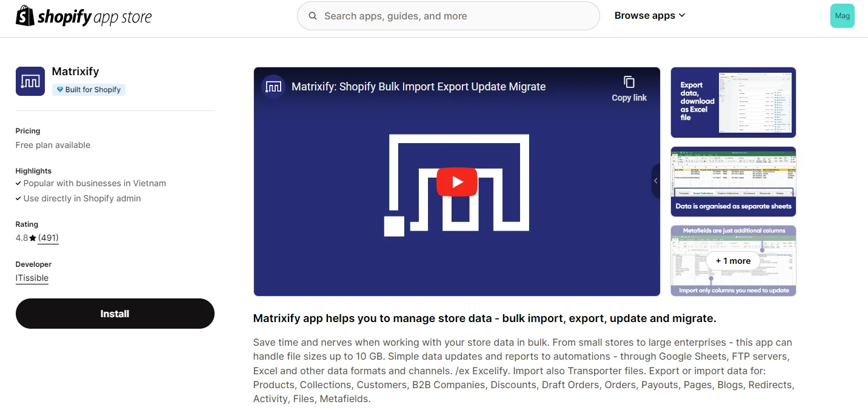Click Use directly in Shopify admin highlight
This screenshot has height=410, width=868.
(82, 198)
